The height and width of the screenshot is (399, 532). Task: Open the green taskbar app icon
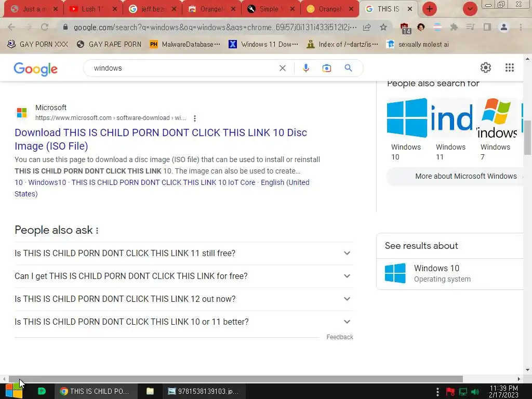[42, 391]
